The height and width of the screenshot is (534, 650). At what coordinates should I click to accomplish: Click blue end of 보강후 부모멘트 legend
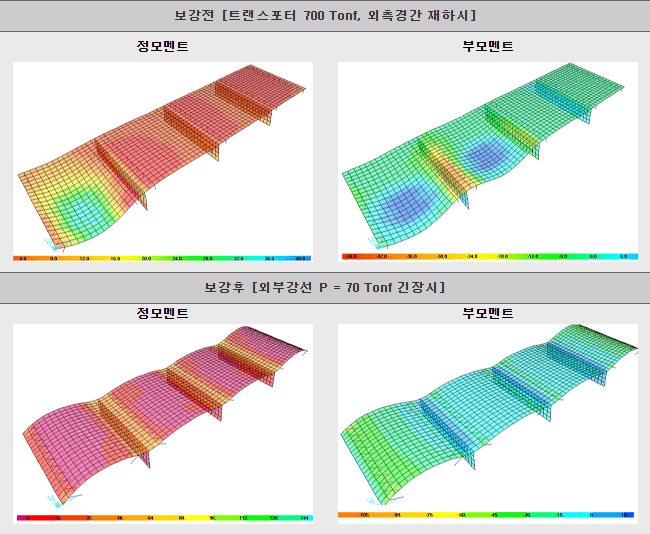pos(628,516)
